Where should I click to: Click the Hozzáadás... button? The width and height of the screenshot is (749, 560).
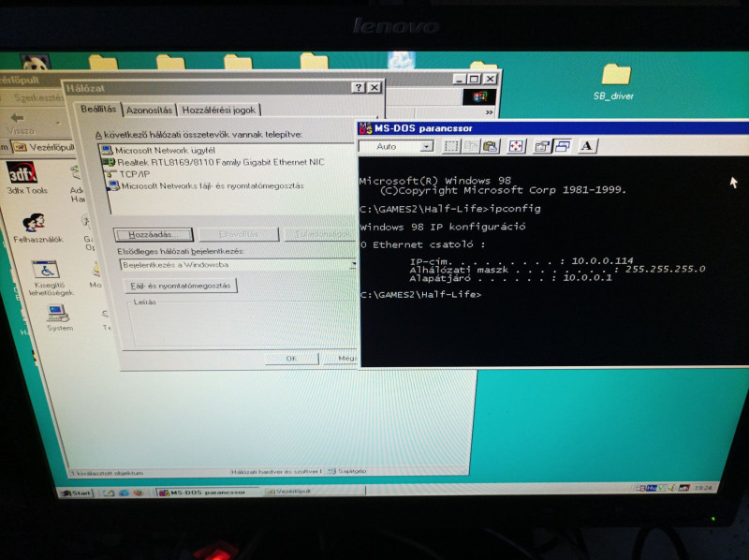[x=154, y=235]
